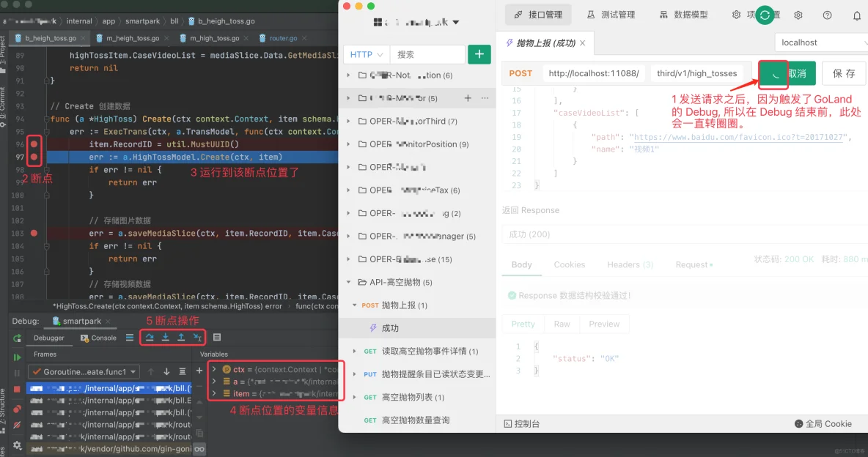
Task: Expand the a variable in Variables
Action: (214, 382)
